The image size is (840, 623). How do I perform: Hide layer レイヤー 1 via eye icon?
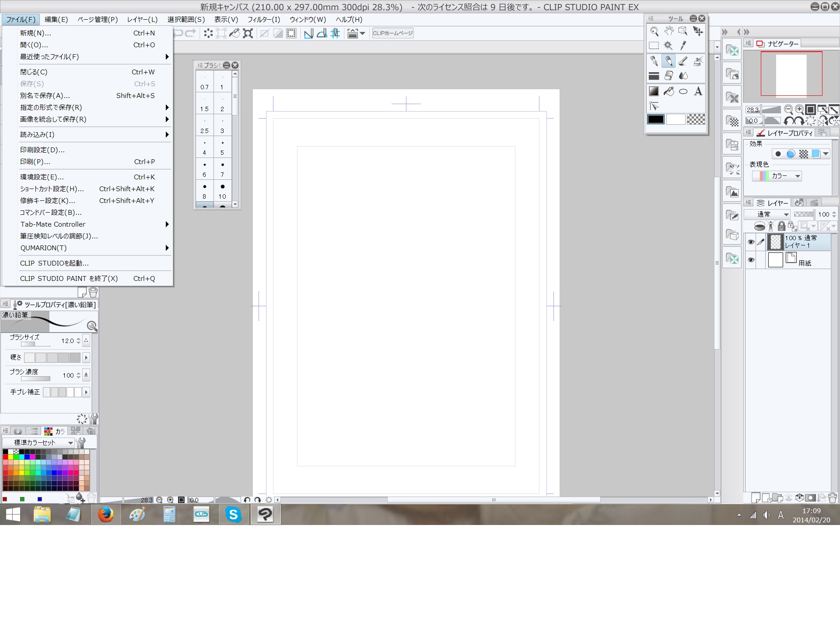coord(751,242)
